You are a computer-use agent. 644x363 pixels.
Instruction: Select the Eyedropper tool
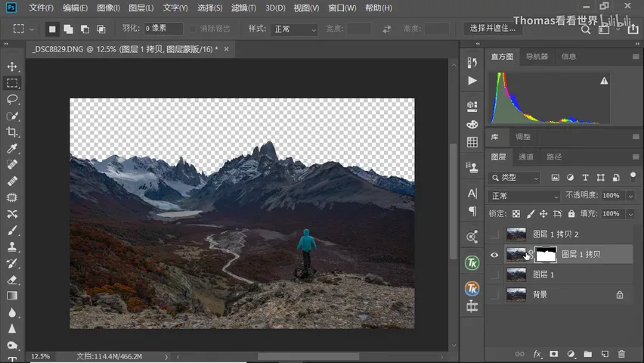12,148
